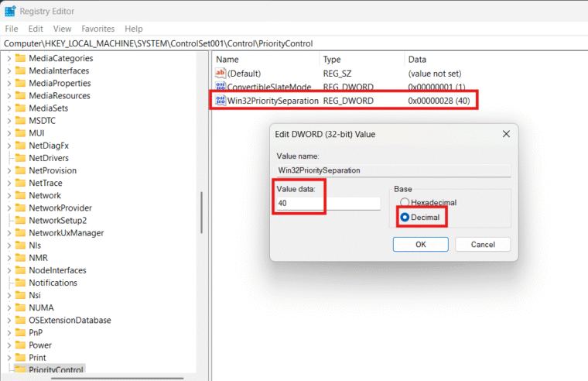
Task: Click the ConvertibleSlateMode DWORD icon
Action: pyautogui.click(x=221, y=87)
